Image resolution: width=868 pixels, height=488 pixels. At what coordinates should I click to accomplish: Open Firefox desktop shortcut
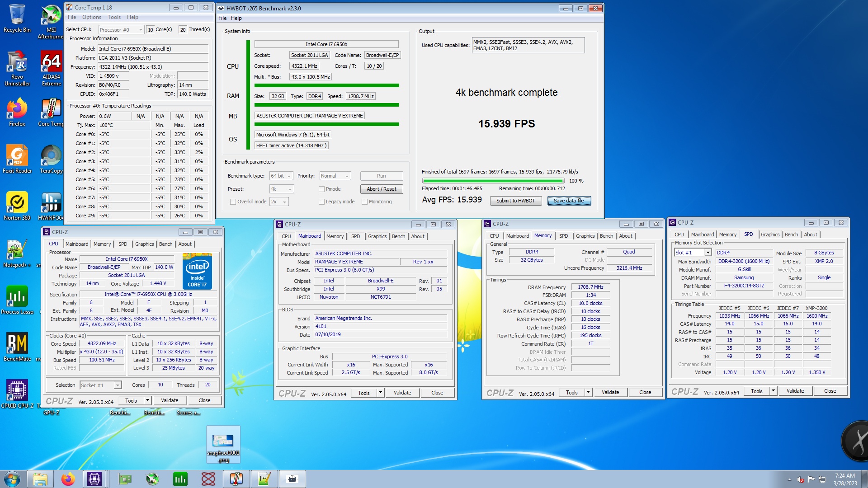[x=17, y=113]
